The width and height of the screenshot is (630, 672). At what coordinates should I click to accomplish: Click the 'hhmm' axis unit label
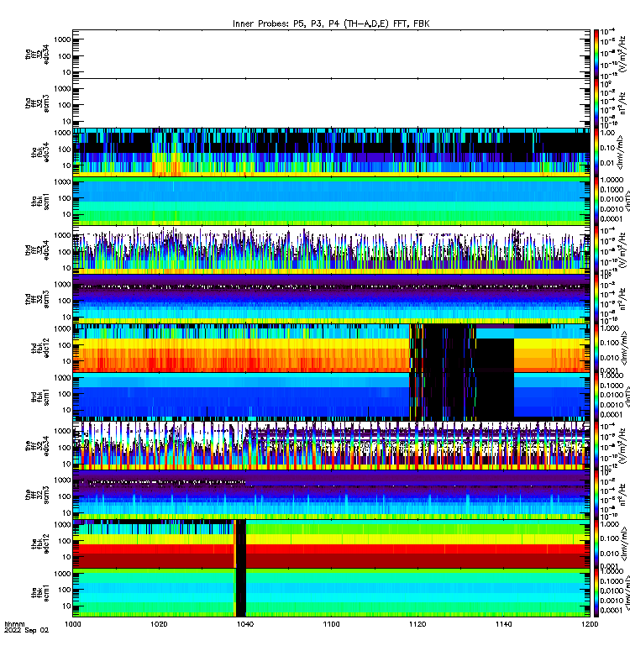pos(14,624)
